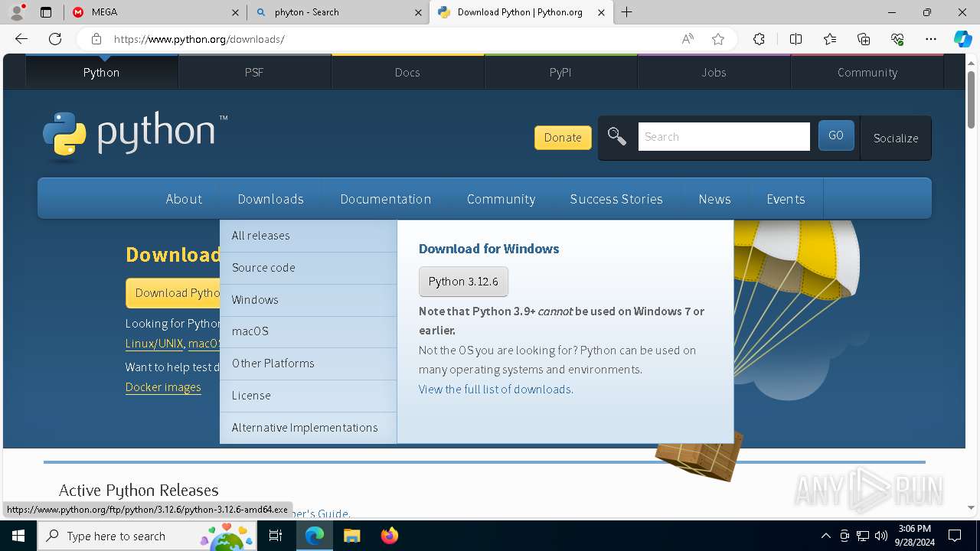Open the Copilot sidebar icon
The height and width of the screenshot is (551, 980).
pyautogui.click(x=962, y=39)
